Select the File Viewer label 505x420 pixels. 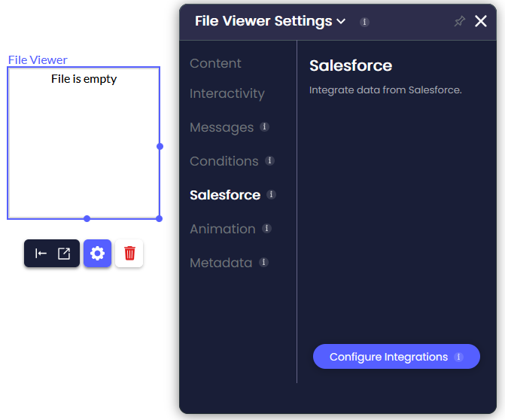coord(38,60)
